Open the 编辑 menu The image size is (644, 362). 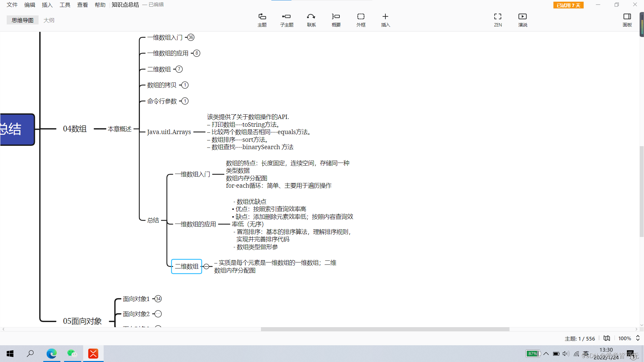[30, 5]
